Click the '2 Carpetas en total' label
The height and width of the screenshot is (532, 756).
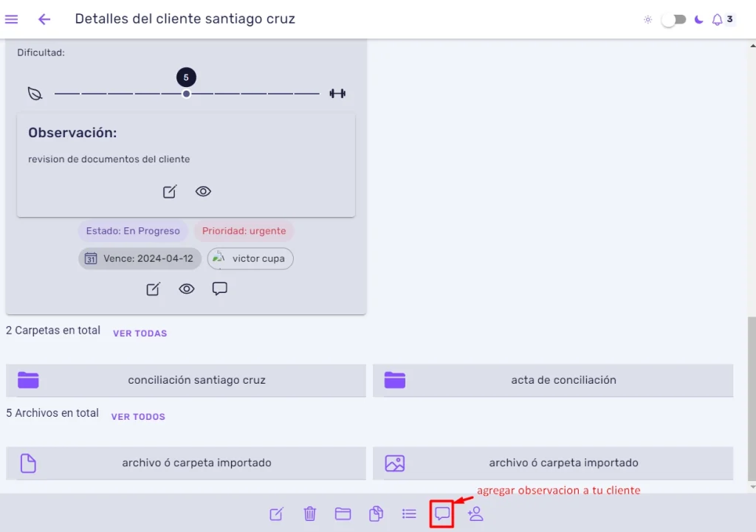pos(53,331)
